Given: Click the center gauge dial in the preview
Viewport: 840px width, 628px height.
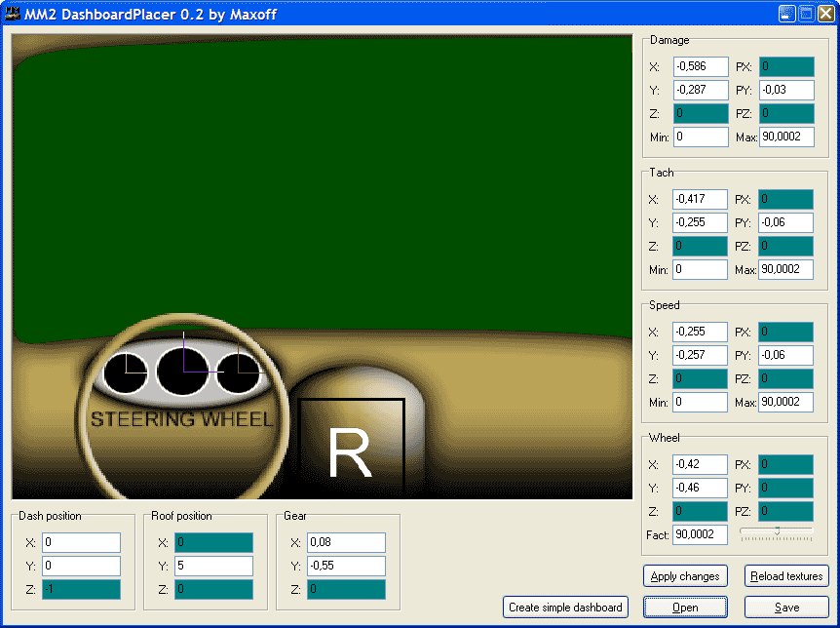Looking at the screenshot, I should [x=182, y=372].
